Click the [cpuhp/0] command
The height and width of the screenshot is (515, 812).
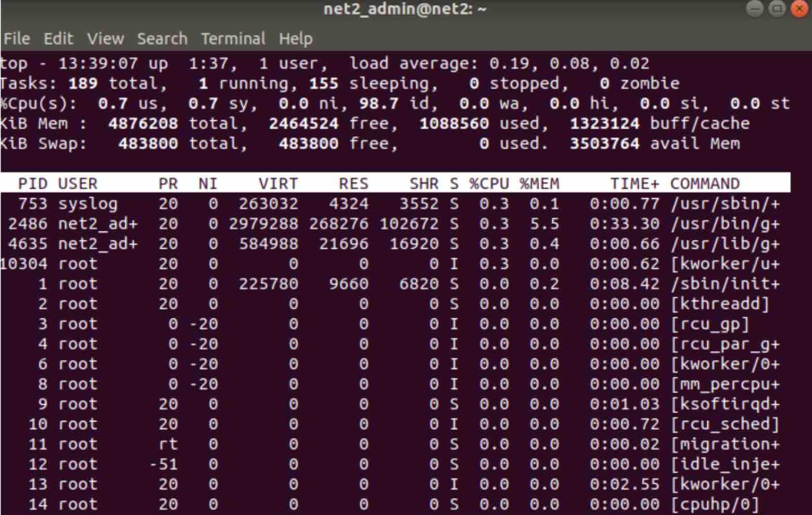point(715,505)
